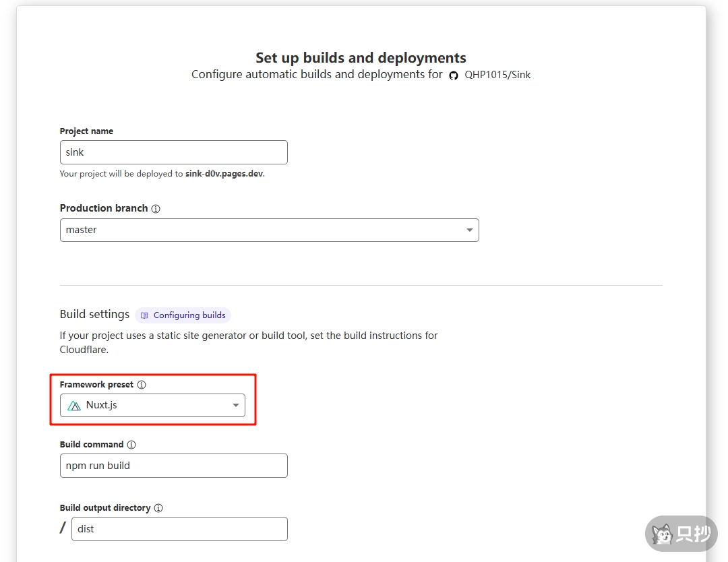Click the book icon beside Configuring builds
This screenshot has width=728, height=562.
(144, 315)
